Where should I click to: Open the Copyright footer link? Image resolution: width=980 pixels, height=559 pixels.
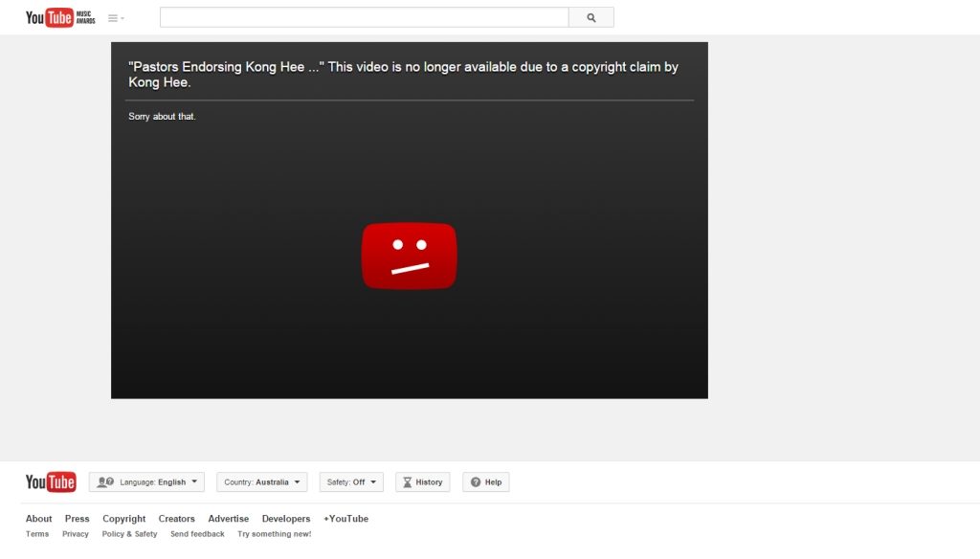click(x=123, y=519)
